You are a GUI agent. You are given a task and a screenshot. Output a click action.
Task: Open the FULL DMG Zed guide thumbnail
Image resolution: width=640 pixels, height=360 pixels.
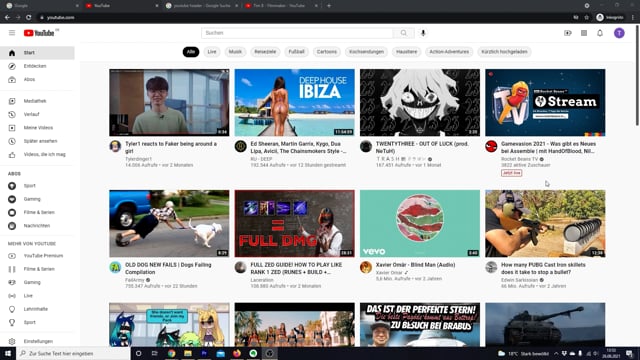click(295, 223)
